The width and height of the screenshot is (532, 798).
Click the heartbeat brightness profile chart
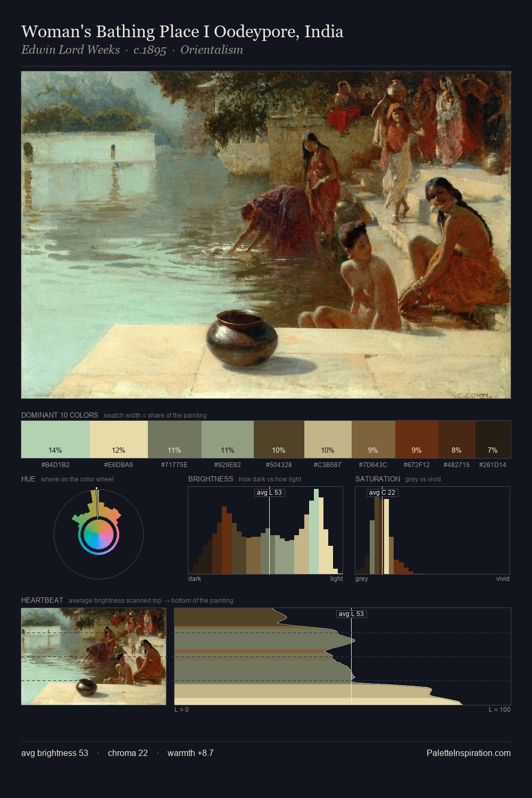[x=343, y=656]
